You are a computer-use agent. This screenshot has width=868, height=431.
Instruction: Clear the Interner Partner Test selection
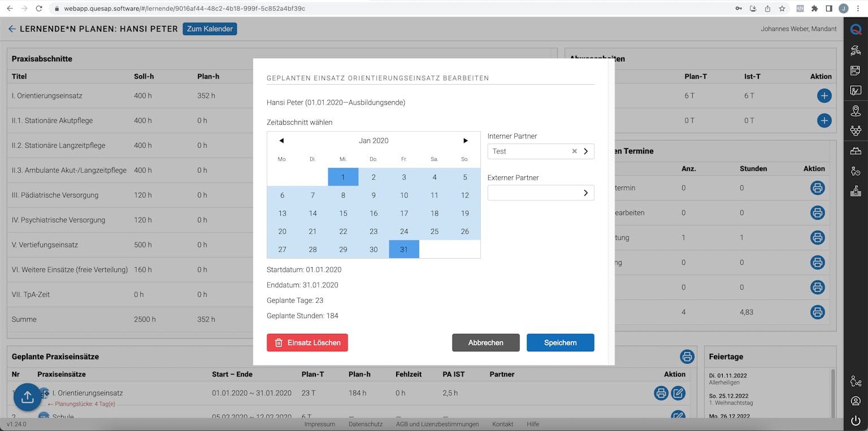click(x=574, y=151)
